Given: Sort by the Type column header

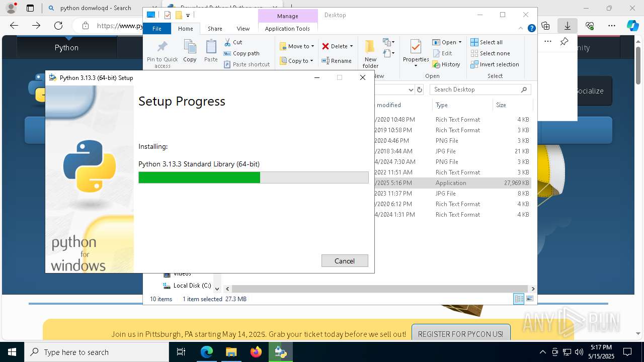Looking at the screenshot, I should coord(462,105).
